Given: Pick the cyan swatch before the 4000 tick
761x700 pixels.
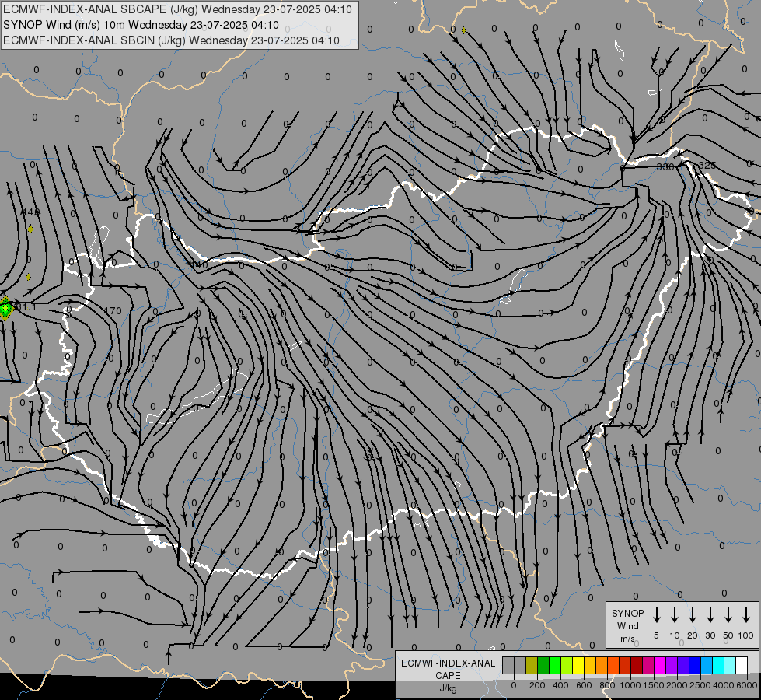Looking at the screenshot, I should [717, 665].
